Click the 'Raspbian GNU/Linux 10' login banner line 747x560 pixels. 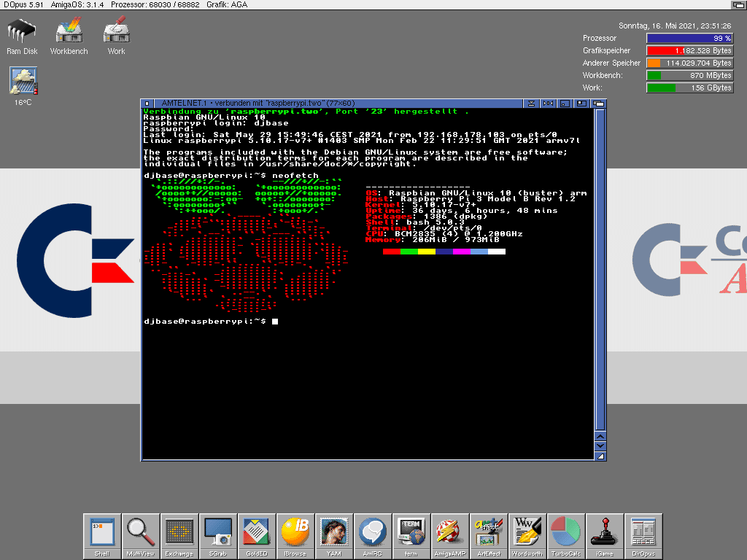[204, 117]
